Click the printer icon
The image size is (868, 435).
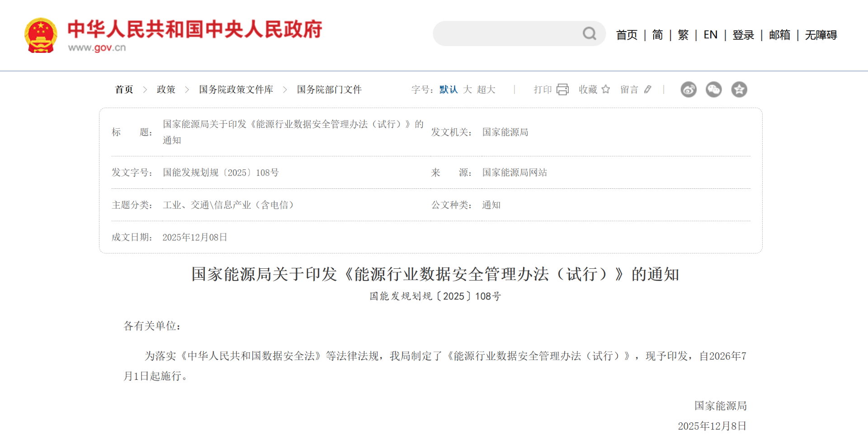[x=562, y=89]
